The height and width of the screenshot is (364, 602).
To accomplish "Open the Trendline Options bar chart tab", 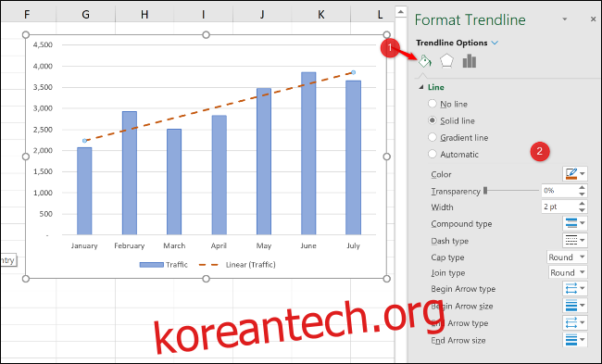I will tap(470, 61).
